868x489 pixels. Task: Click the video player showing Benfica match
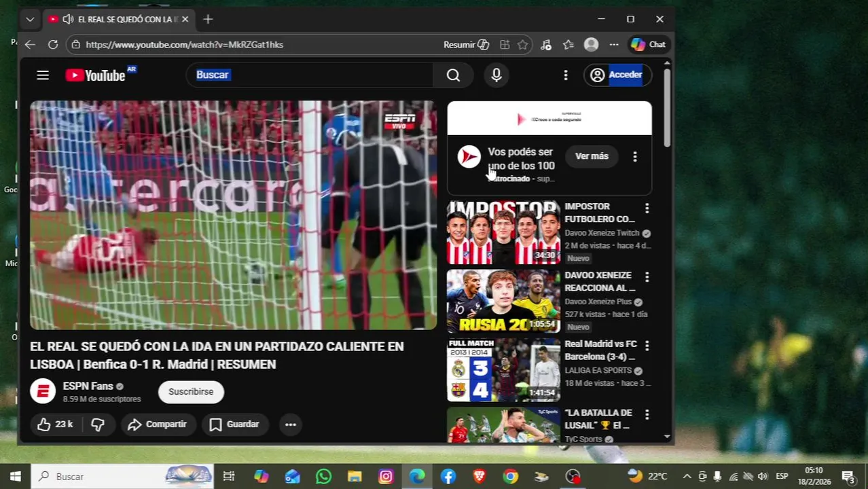[233, 215]
